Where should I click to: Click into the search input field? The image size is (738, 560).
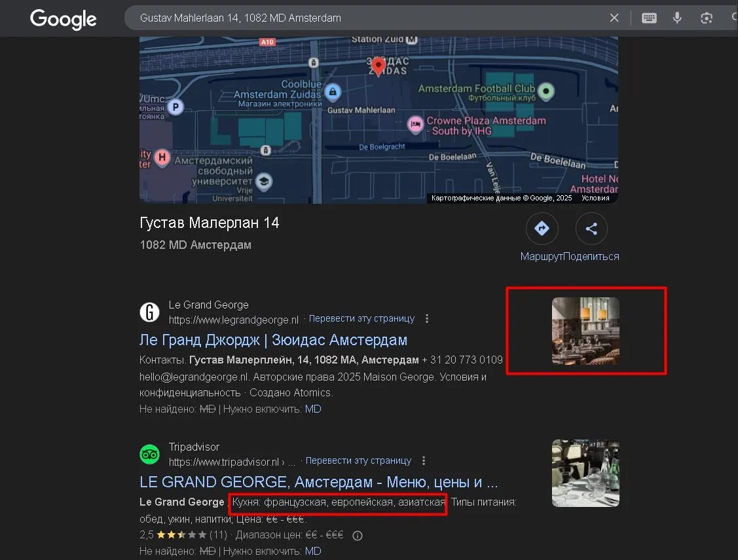click(x=367, y=18)
